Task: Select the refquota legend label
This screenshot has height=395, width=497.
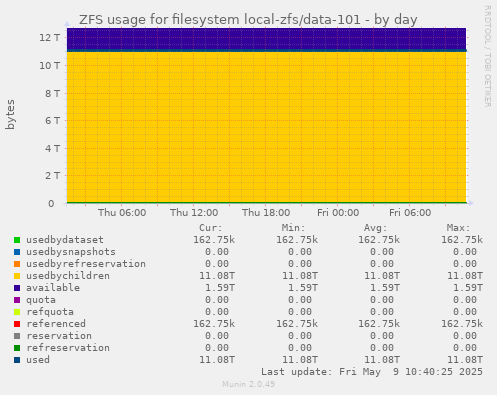Action: (50, 312)
